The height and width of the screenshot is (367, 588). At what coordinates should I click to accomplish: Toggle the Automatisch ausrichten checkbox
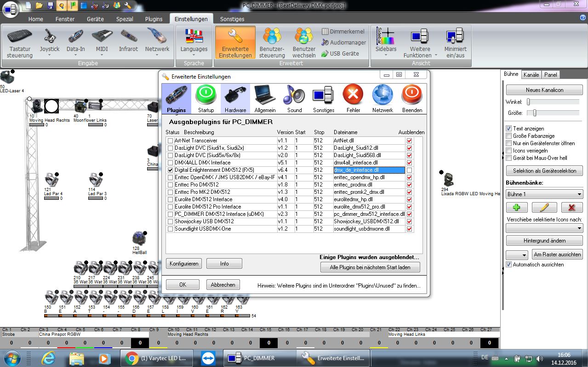[x=509, y=265]
